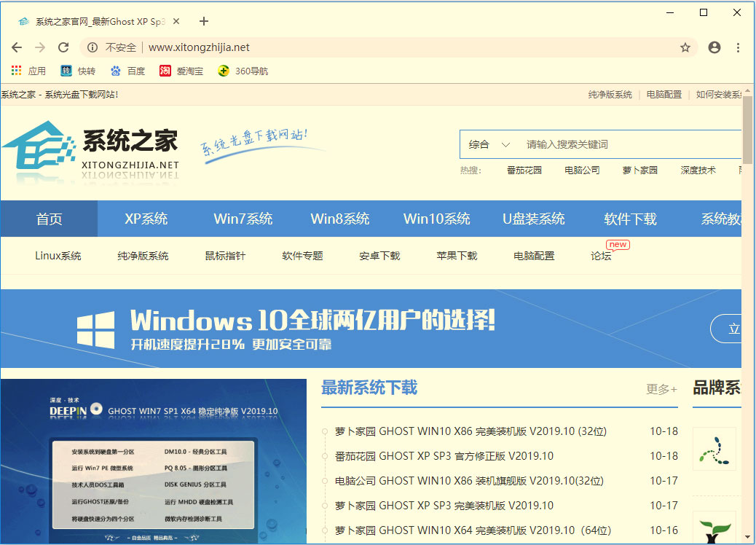Image resolution: width=756 pixels, height=545 pixels.
Task: Click hot search 萝卜家园
Action: tap(639, 170)
